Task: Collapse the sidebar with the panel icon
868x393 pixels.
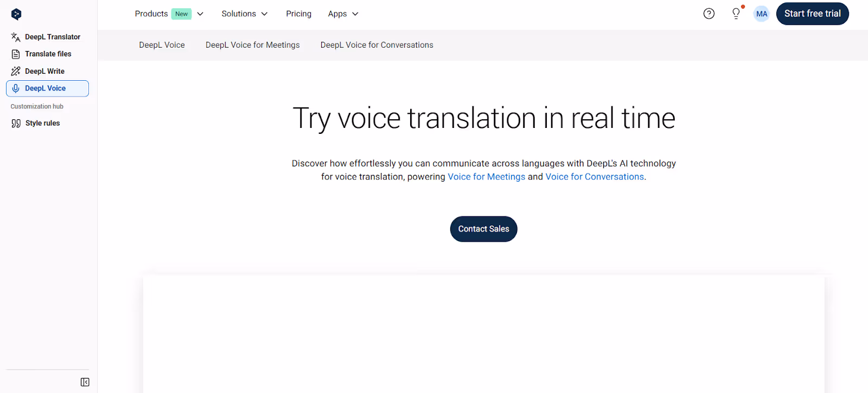Action: click(85, 382)
